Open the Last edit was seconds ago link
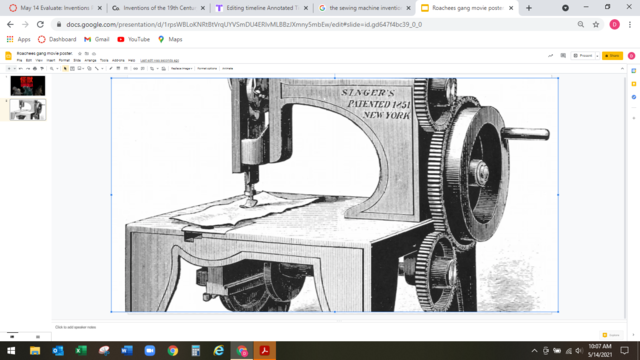Viewport: 640px width, 360px height. [x=160, y=60]
